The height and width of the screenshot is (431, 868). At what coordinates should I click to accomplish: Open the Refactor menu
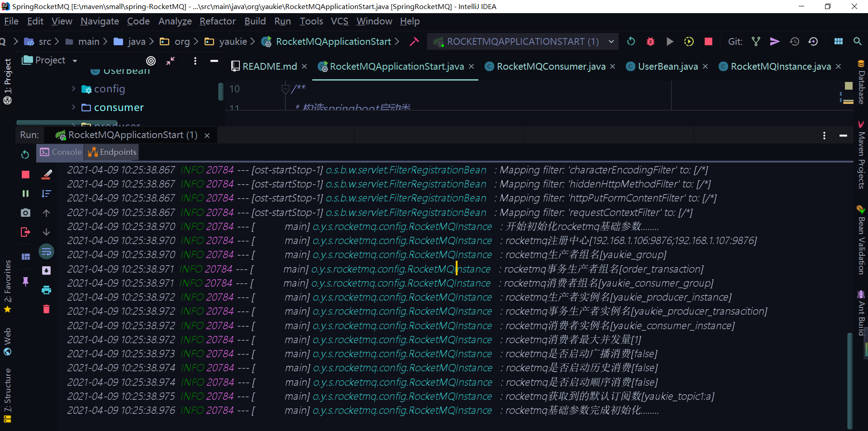(218, 21)
